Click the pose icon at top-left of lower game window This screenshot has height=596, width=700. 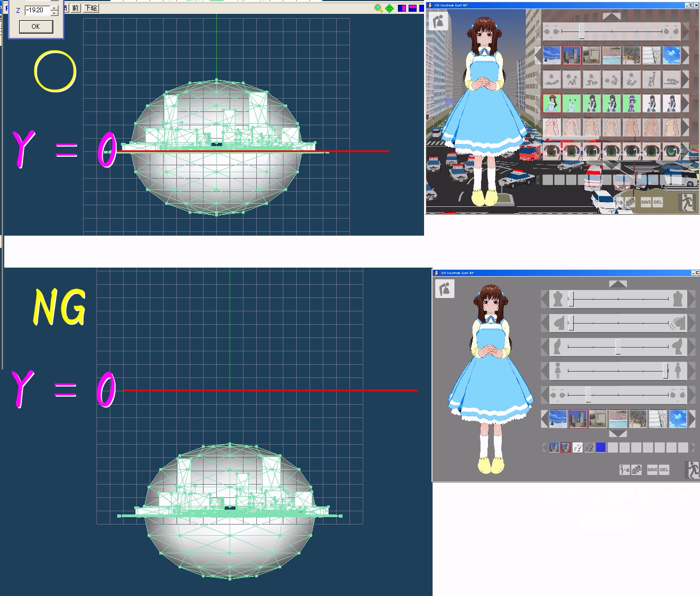pyautogui.click(x=444, y=289)
